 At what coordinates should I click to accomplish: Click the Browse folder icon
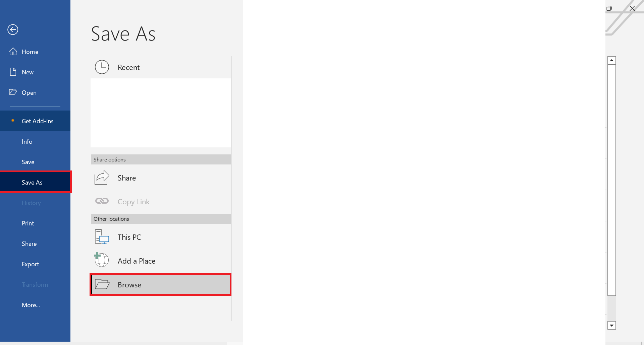click(102, 284)
